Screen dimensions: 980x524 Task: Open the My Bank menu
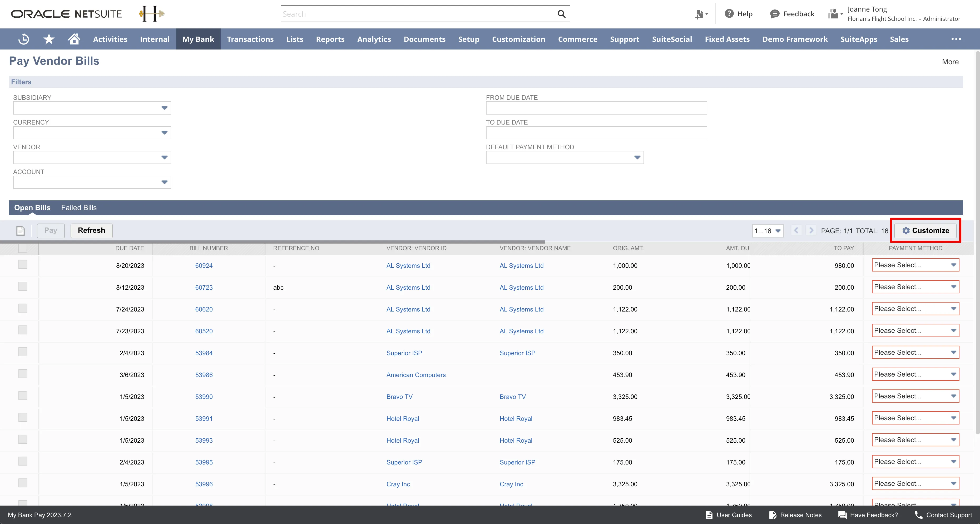click(x=198, y=39)
